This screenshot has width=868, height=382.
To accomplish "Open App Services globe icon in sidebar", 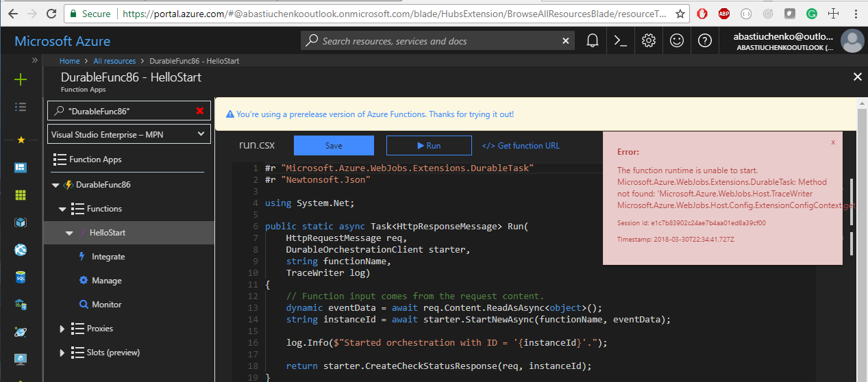I will tap(21, 250).
